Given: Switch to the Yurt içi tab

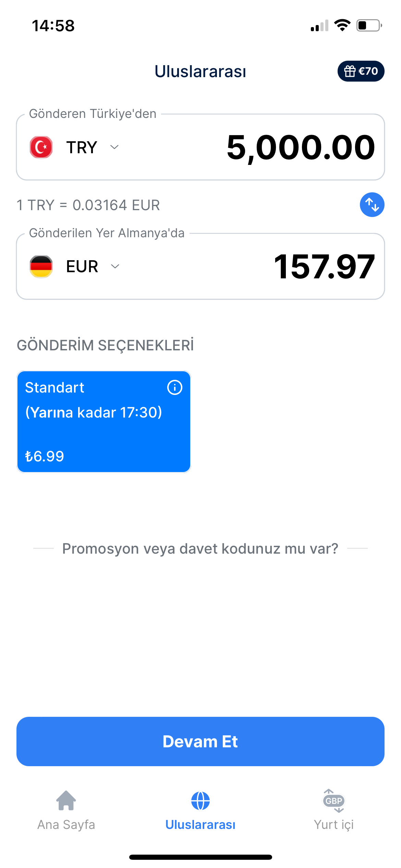Looking at the screenshot, I should (334, 824).
